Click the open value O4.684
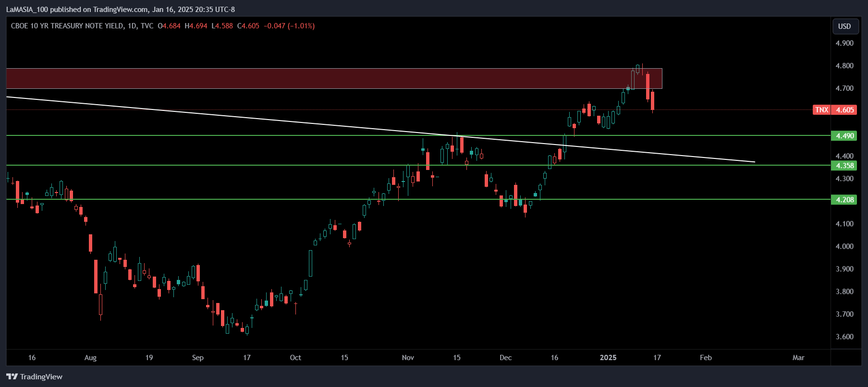The height and width of the screenshot is (387, 868). tap(169, 26)
